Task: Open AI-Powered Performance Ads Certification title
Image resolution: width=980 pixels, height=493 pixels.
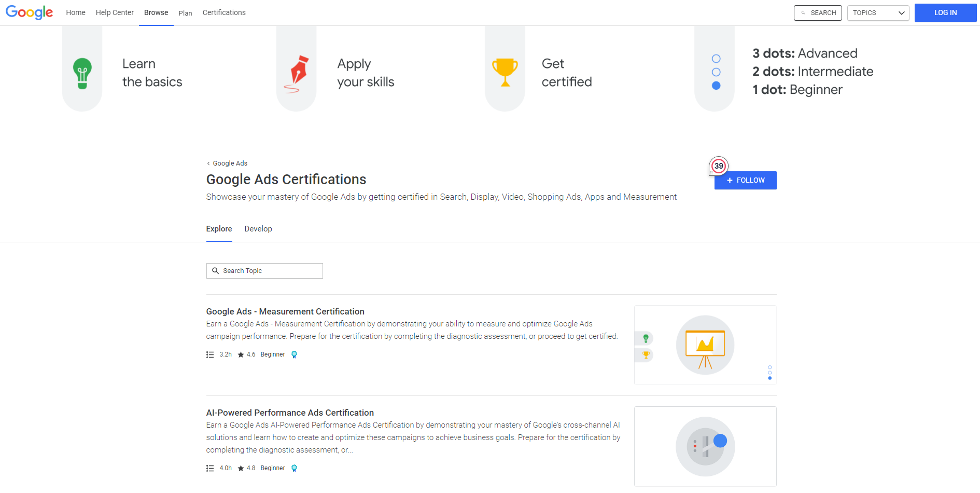Action: click(x=290, y=413)
